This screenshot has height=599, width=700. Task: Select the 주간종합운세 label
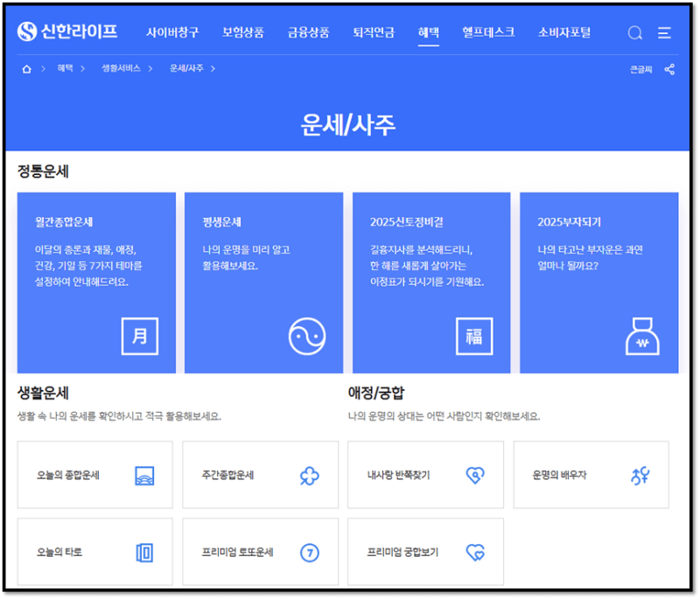[x=227, y=476]
